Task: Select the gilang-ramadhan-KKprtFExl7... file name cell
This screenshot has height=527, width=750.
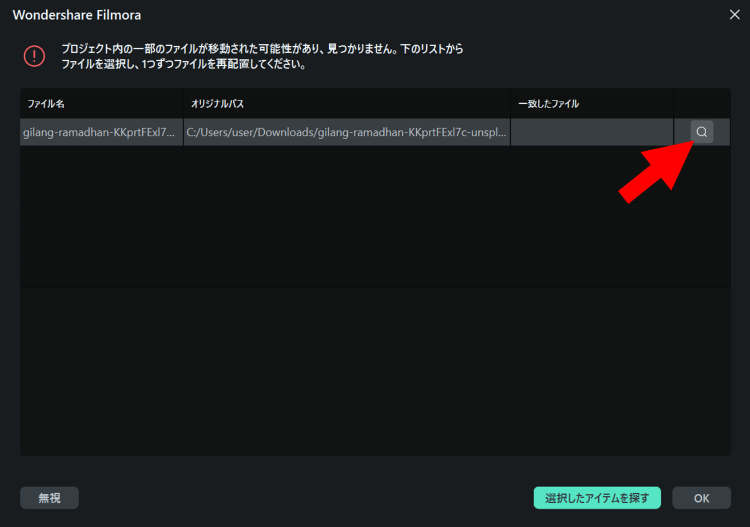Action: tap(101, 132)
